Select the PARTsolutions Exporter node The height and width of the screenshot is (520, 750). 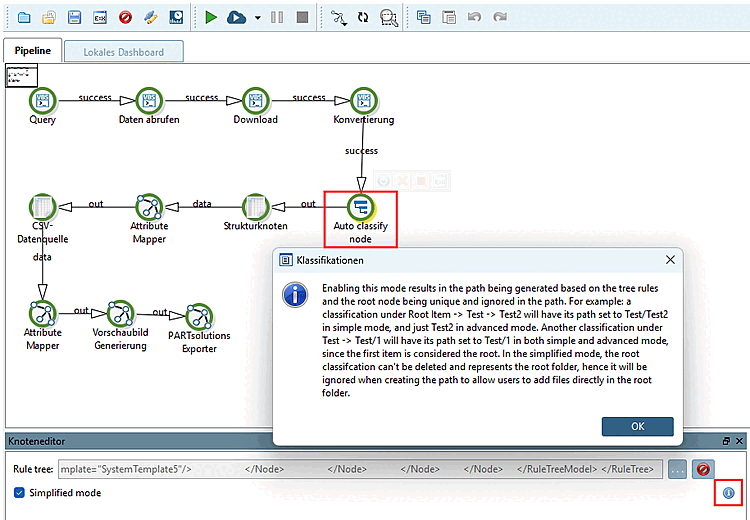[199, 317]
